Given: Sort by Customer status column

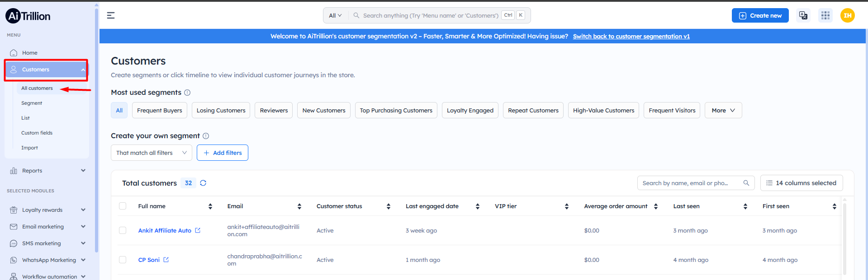Looking at the screenshot, I should 389,206.
